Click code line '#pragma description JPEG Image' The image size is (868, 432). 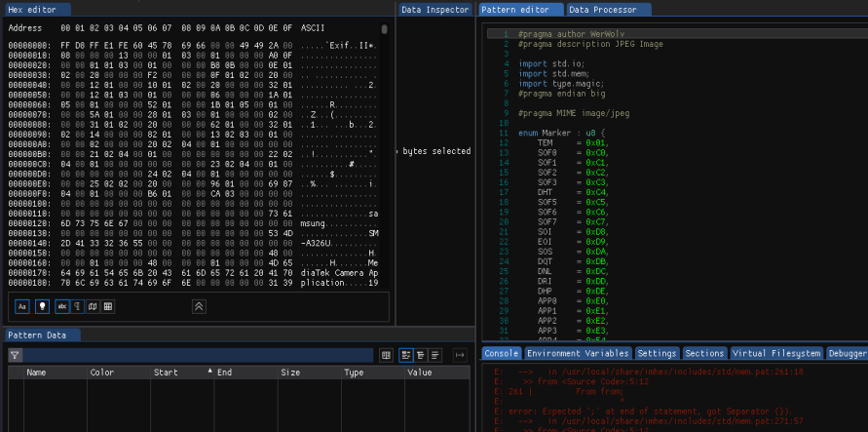pos(590,44)
